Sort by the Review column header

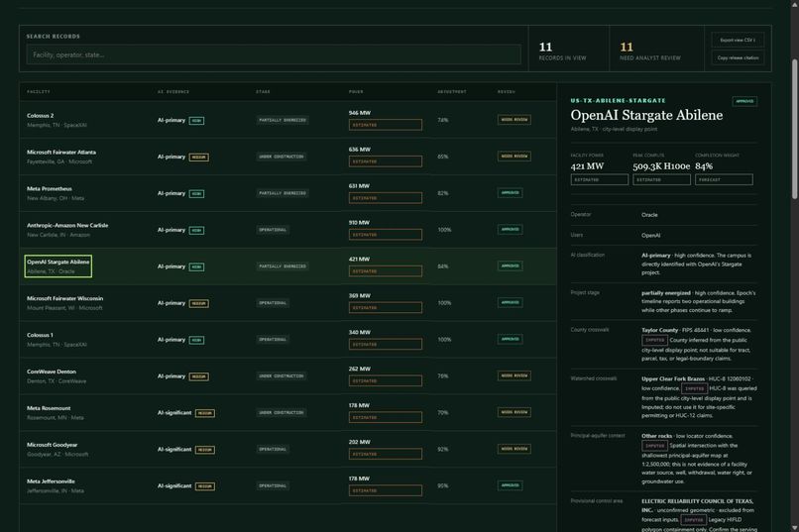[506, 91]
